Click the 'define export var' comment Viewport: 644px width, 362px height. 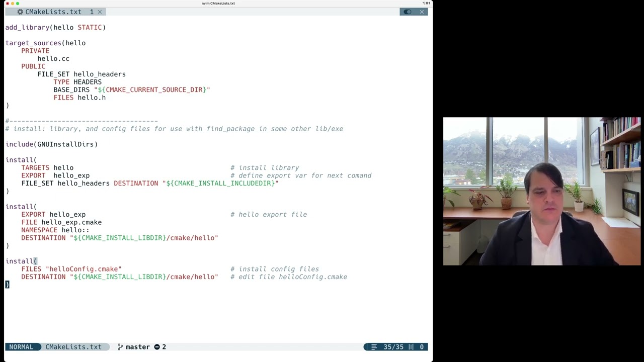tap(301, 175)
